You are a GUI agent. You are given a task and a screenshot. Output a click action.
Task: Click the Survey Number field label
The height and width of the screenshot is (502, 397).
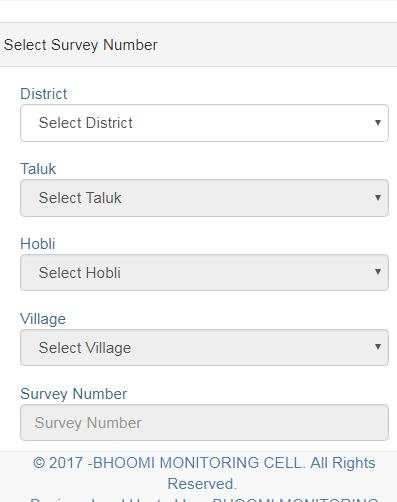[74, 394]
